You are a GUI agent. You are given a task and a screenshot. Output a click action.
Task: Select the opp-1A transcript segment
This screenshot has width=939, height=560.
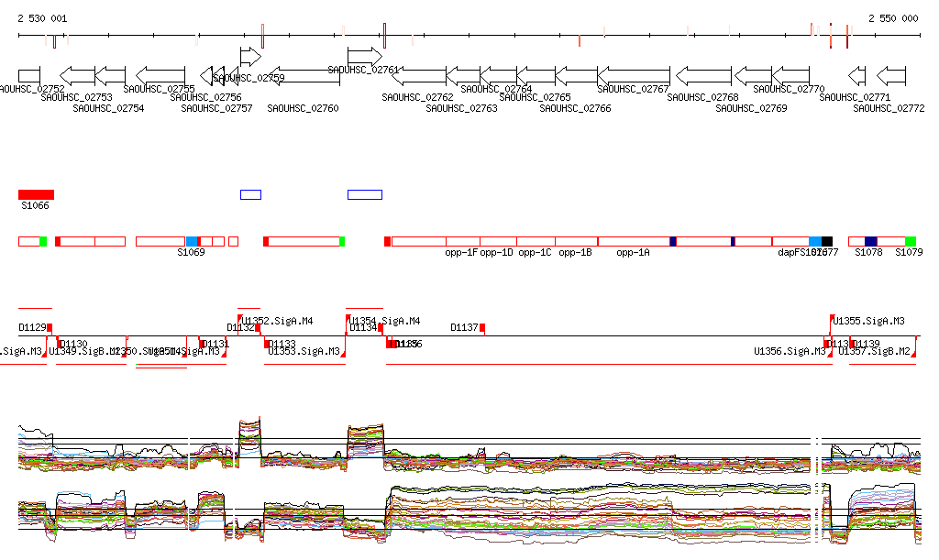[x=634, y=242]
